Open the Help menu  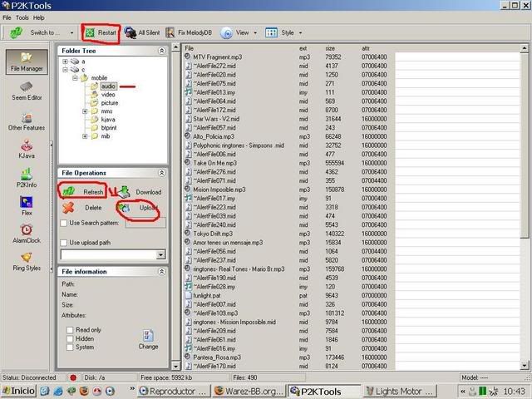pyautogui.click(x=39, y=17)
